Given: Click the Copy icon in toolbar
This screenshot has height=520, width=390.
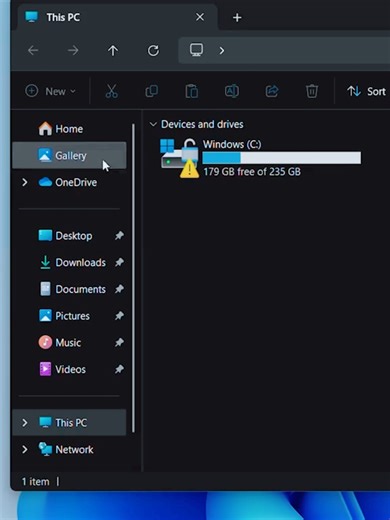Looking at the screenshot, I should coord(152,91).
